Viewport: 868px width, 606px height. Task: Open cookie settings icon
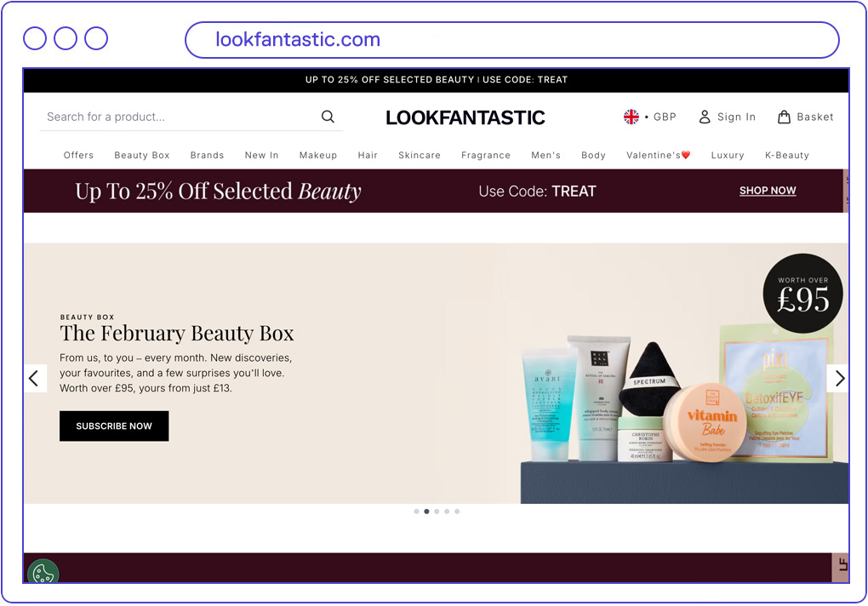pyautogui.click(x=43, y=573)
